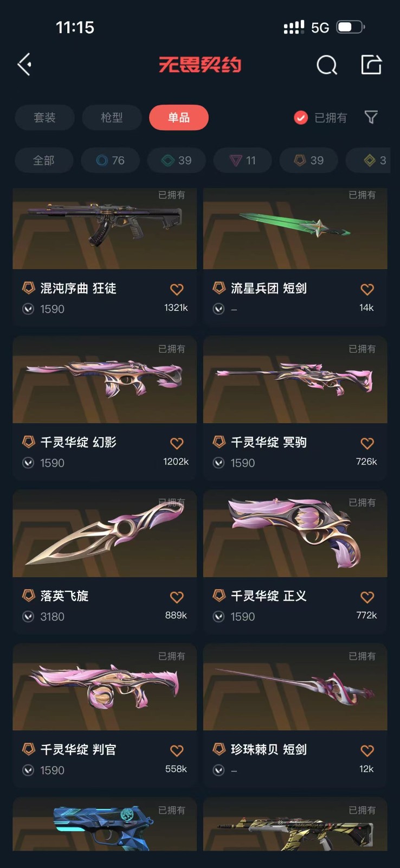Screen dimensions: 400x868
Task: Open the search magnifier icon
Action: click(x=327, y=65)
